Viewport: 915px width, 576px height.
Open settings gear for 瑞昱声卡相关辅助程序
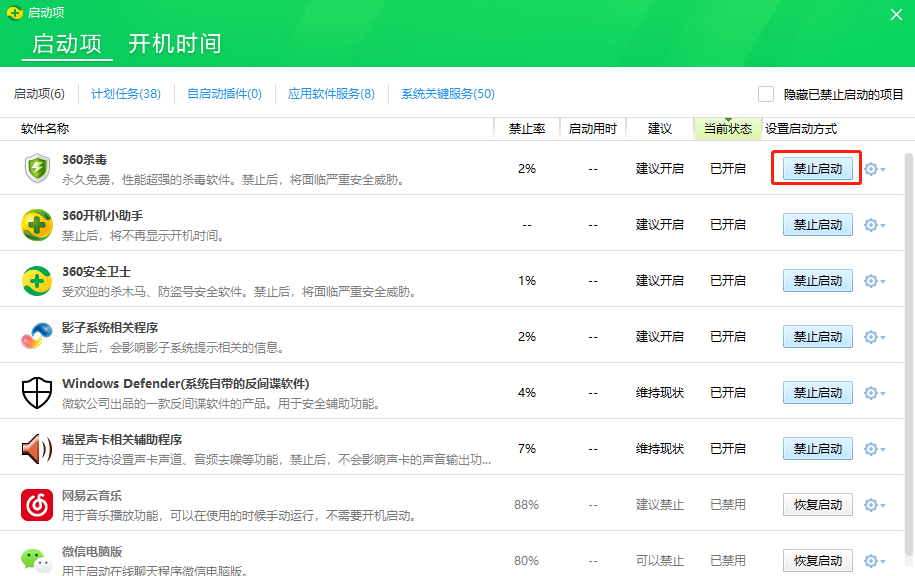tap(874, 449)
